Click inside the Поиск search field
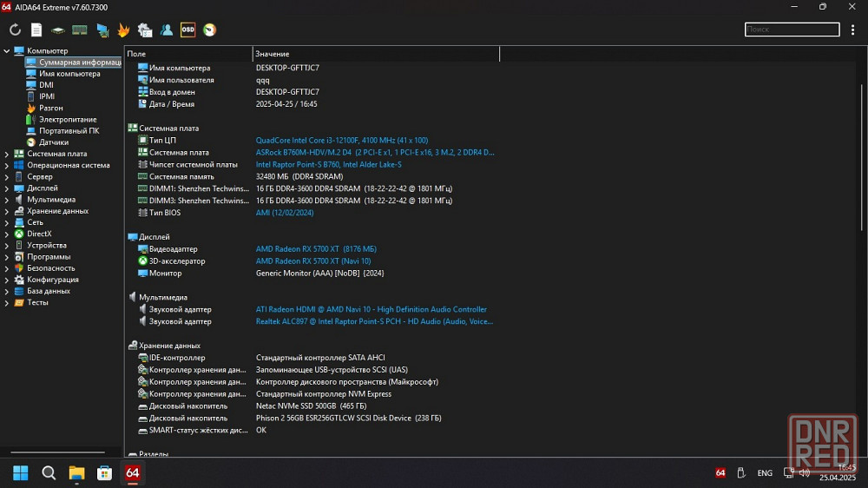The image size is (868, 488). coord(792,30)
